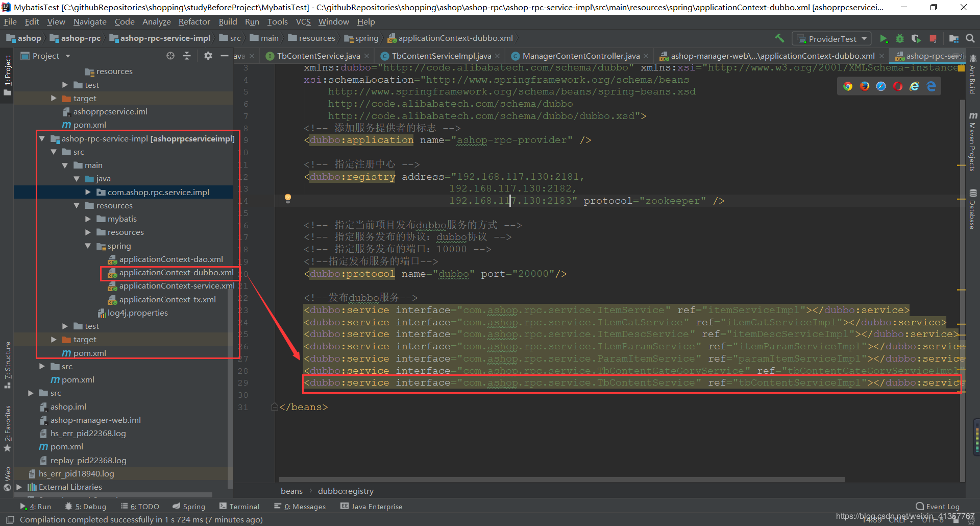This screenshot has height=526, width=980.
Task: Open the Navigate menu
Action: click(90, 22)
